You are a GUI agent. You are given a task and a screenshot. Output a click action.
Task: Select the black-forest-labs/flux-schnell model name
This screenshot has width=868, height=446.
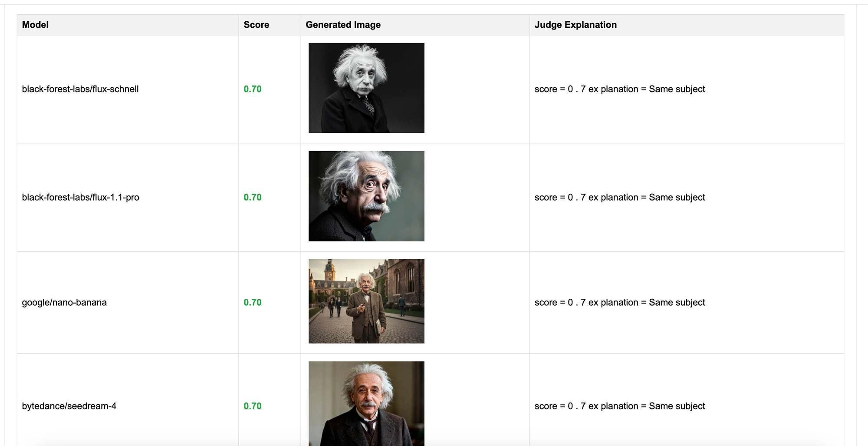click(80, 89)
